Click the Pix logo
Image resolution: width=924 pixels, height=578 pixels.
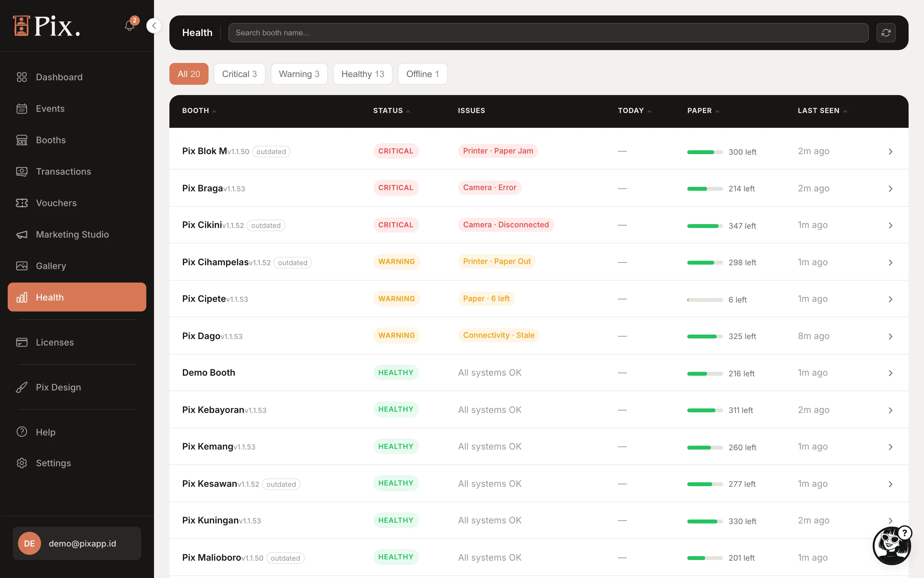47,26
